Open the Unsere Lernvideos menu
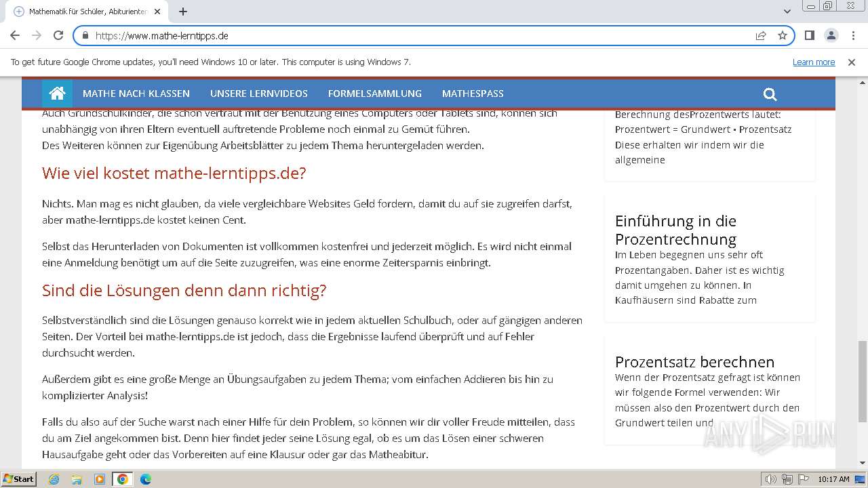The image size is (868, 488). click(259, 94)
